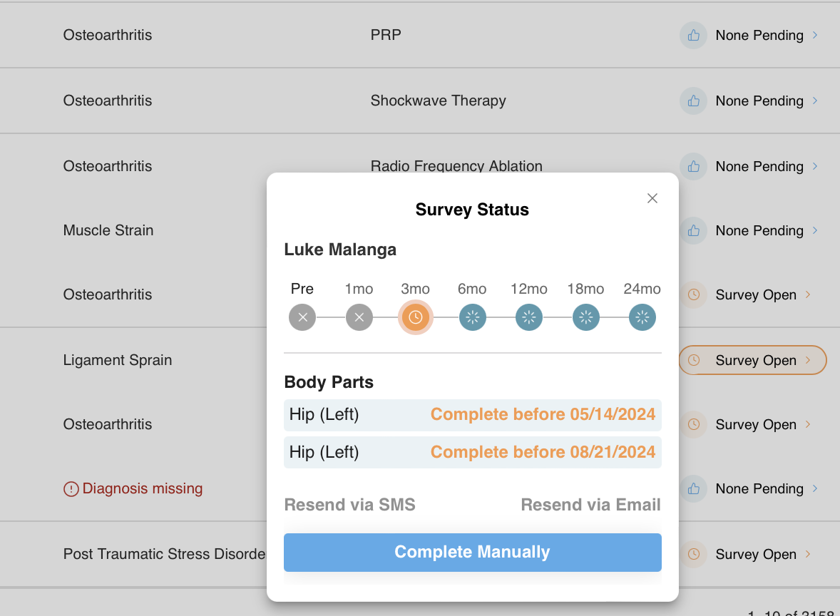Click Complete before 08/21/2024 entry
Image resolution: width=840 pixels, height=616 pixels.
(543, 452)
